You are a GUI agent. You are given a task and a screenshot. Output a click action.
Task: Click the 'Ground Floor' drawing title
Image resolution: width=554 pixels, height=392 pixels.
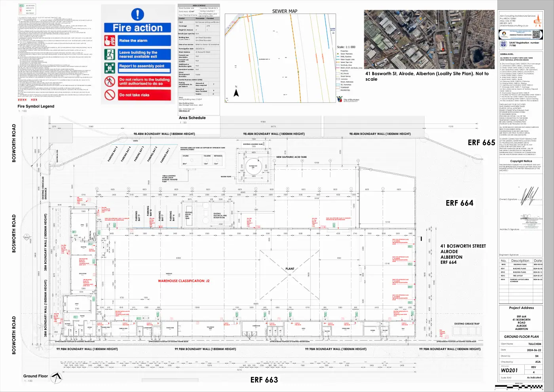click(36, 376)
